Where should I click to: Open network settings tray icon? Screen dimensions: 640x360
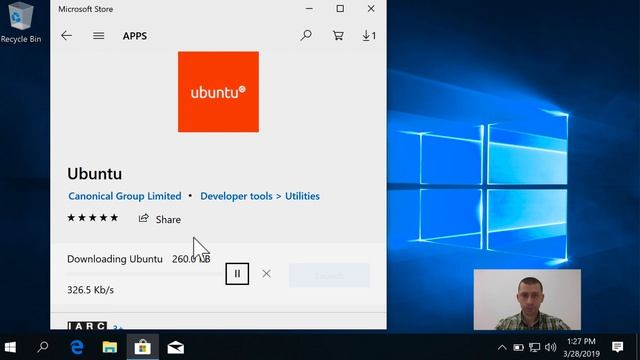pos(534,348)
